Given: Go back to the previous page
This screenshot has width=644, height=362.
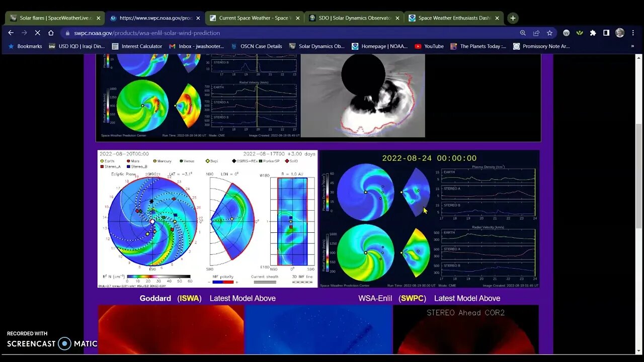Looking at the screenshot, I should [11, 33].
